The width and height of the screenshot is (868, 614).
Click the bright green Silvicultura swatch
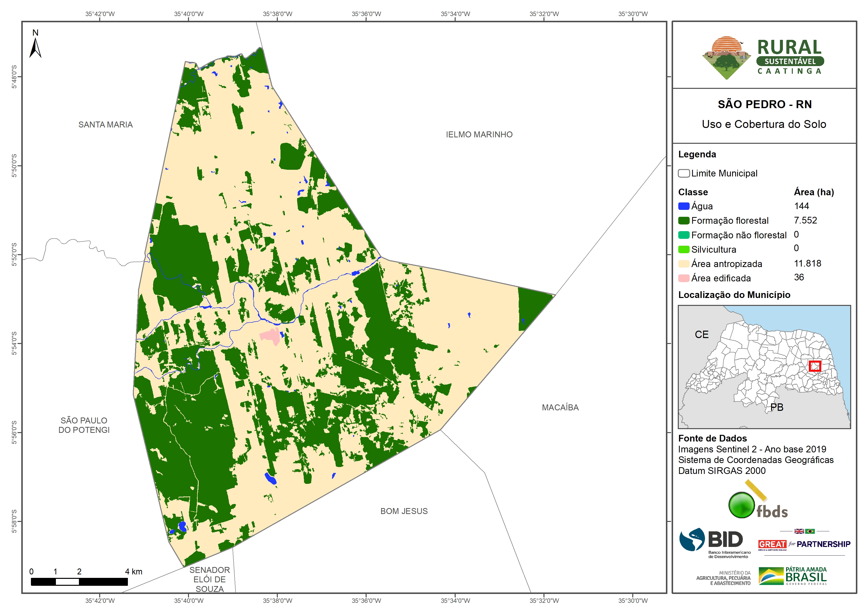tap(683, 249)
